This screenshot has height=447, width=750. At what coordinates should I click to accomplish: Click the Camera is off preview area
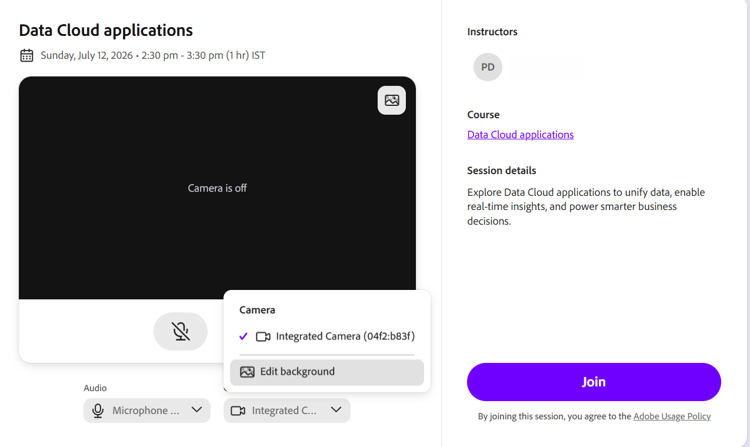pyautogui.click(x=217, y=188)
